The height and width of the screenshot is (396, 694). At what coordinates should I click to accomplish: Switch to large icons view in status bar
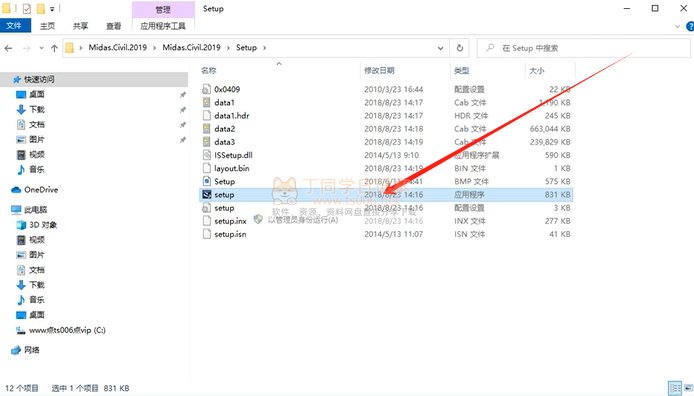(x=689, y=388)
